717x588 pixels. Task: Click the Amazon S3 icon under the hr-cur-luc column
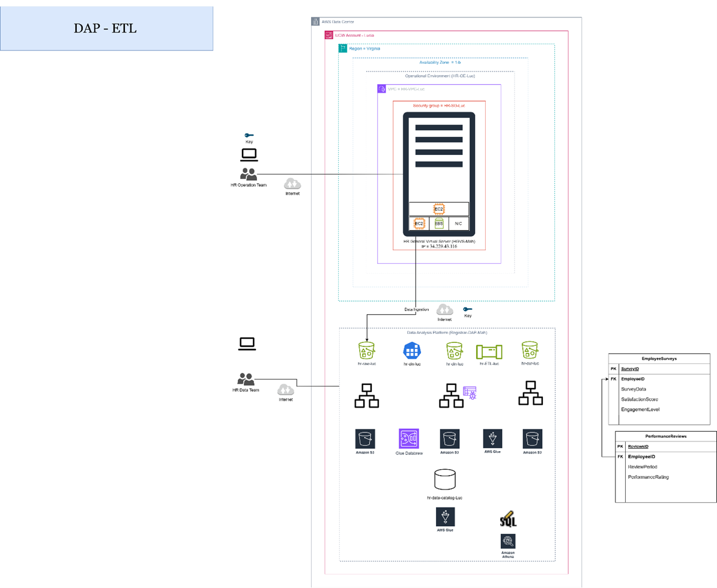(x=532, y=439)
